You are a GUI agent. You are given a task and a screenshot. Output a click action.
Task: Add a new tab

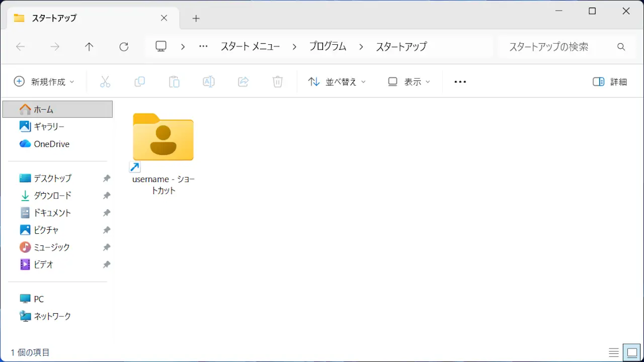[x=196, y=19]
